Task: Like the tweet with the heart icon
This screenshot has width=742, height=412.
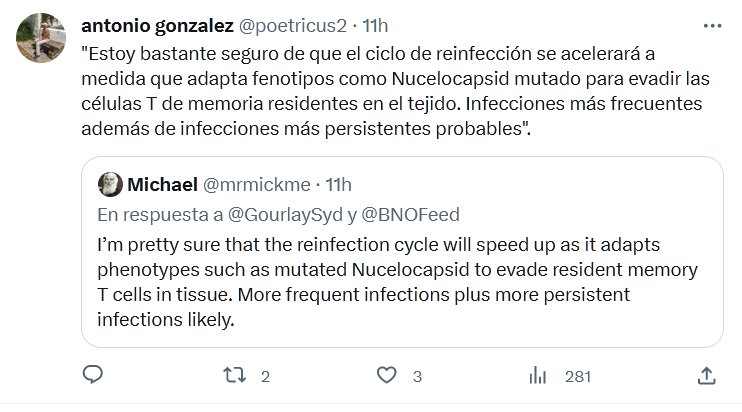Action: pyautogui.click(x=386, y=376)
